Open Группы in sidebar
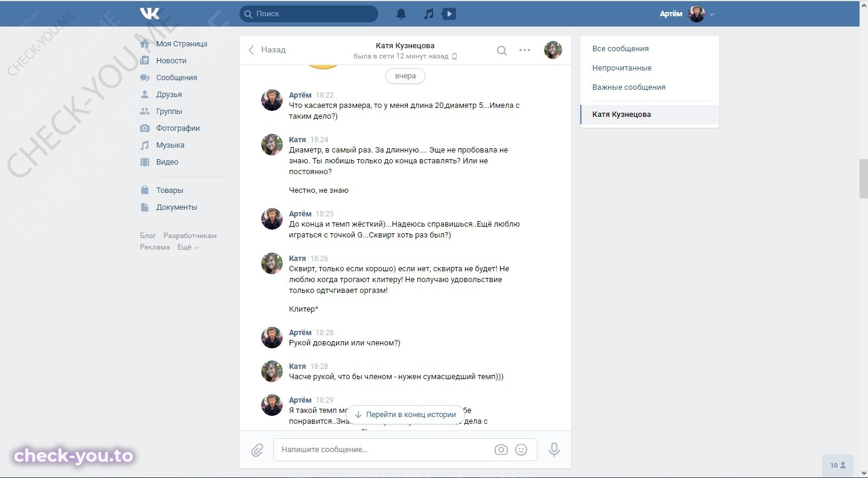Viewport: 868px width, 478px height. [x=169, y=112]
